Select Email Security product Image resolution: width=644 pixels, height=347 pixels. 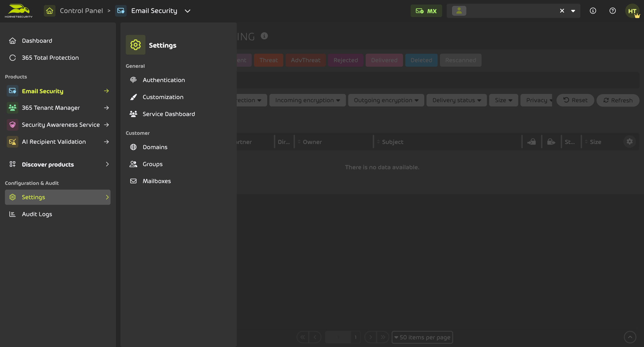pyautogui.click(x=43, y=91)
